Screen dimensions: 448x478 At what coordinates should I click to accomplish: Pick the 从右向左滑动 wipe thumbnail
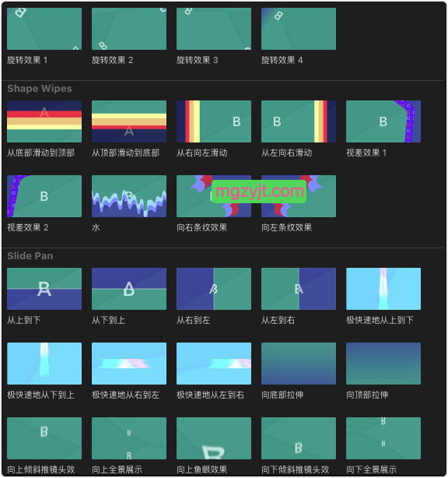214,121
